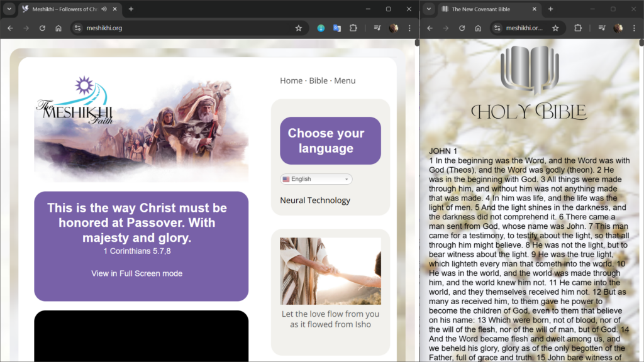Mute the Meshikhi tab audio icon
This screenshot has height=362, width=644.
[x=104, y=9]
